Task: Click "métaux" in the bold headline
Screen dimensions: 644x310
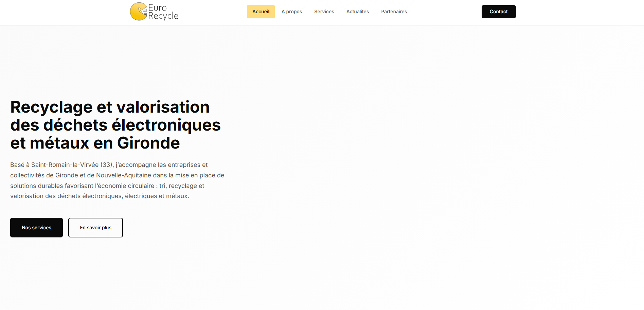Action: point(59,143)
